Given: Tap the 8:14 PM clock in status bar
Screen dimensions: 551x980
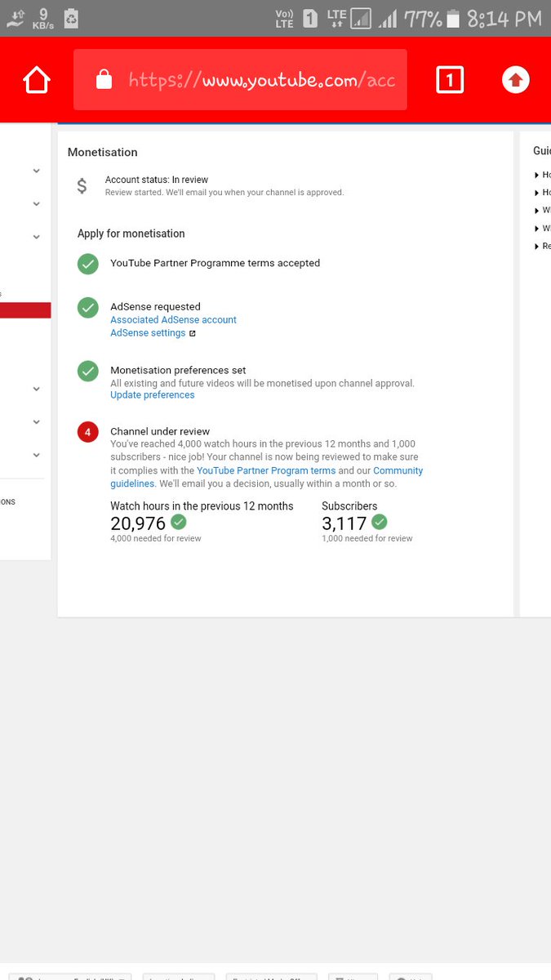Looking at the screenshot, I should [504, 18].
